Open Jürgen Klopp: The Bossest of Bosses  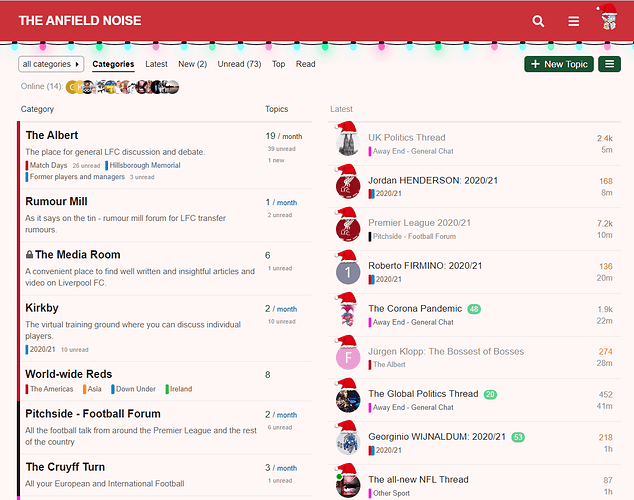[x=446, y=351]
